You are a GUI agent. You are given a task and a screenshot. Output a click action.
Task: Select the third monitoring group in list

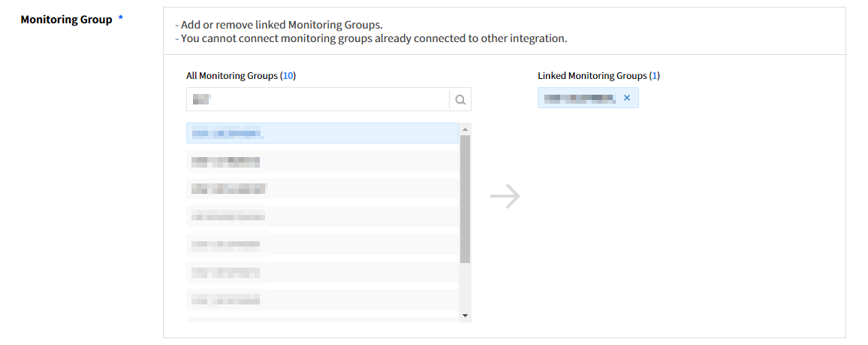(322, 189)
